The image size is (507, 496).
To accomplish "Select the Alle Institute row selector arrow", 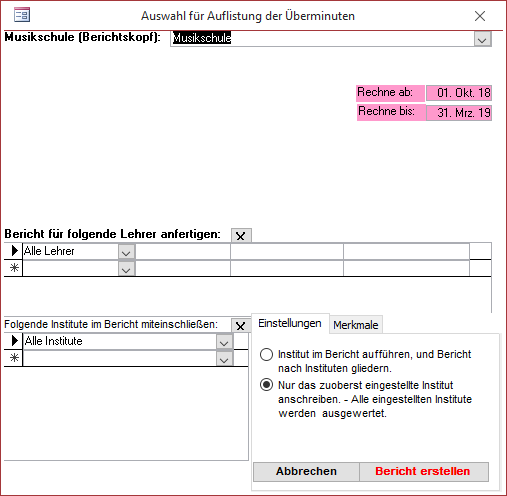I will (x=14, y=341).
